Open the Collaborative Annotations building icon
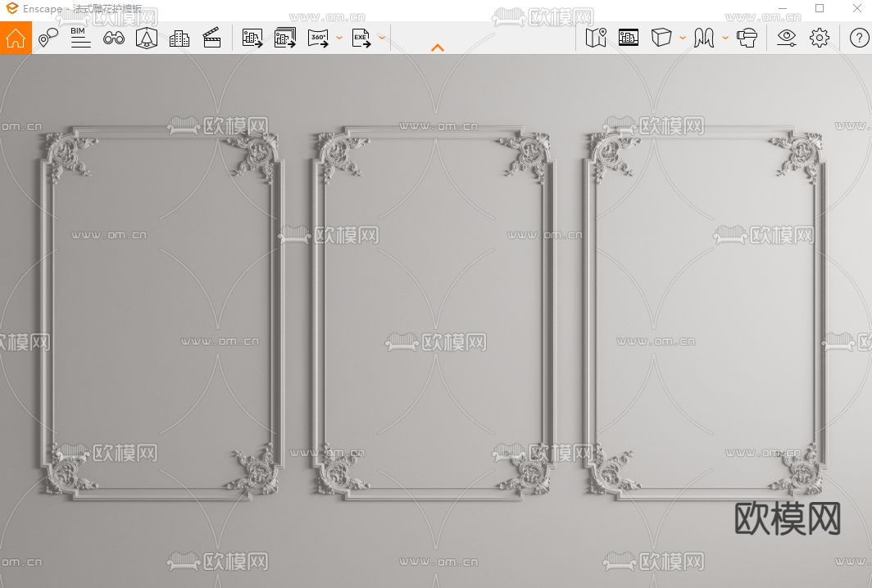The image size is (872, 588). [x=179, y=38]
